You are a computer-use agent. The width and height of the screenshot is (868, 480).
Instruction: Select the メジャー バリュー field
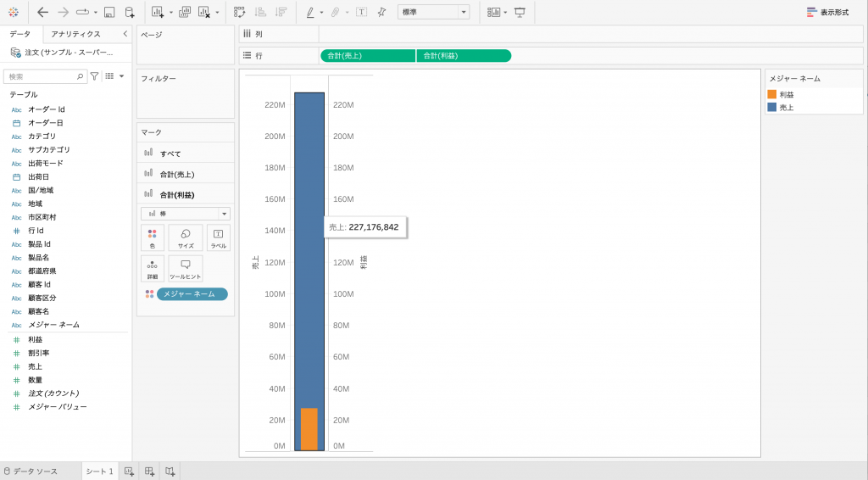tap(58, 406)
